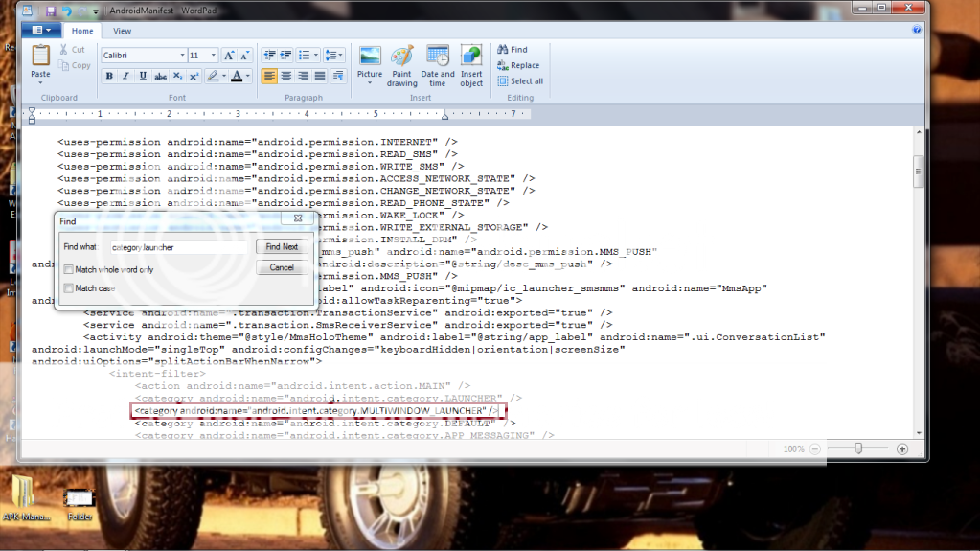Click the 100% zoom level text
The height and width of the screenshot is (551, 980).
pyautogui.click(x=794, y=449)
